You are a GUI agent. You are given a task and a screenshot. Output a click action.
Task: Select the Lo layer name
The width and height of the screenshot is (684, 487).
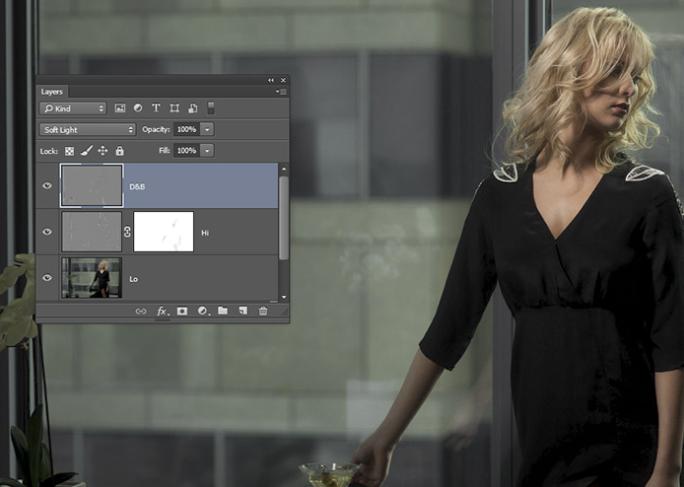(133, 279)
